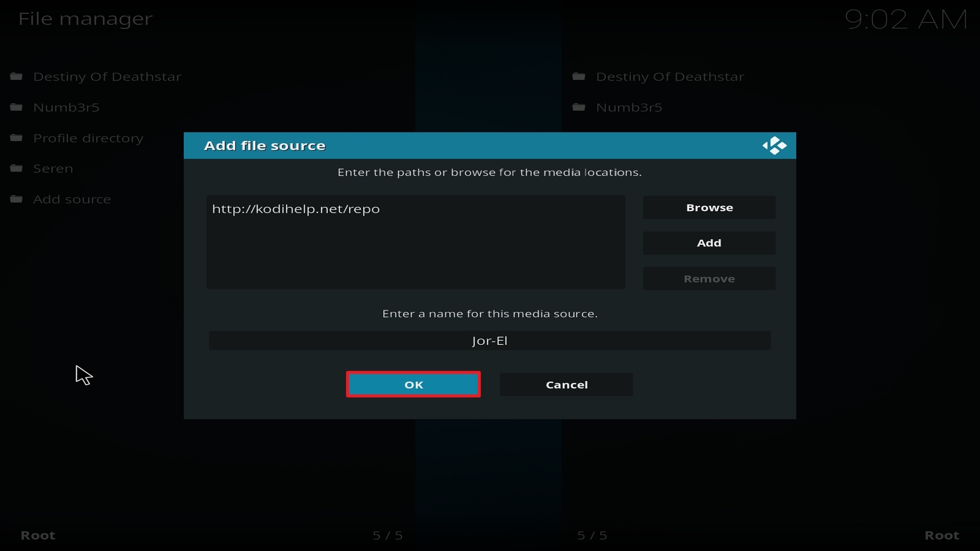
Task: Select Seren source in left pane
Action: 53,169
